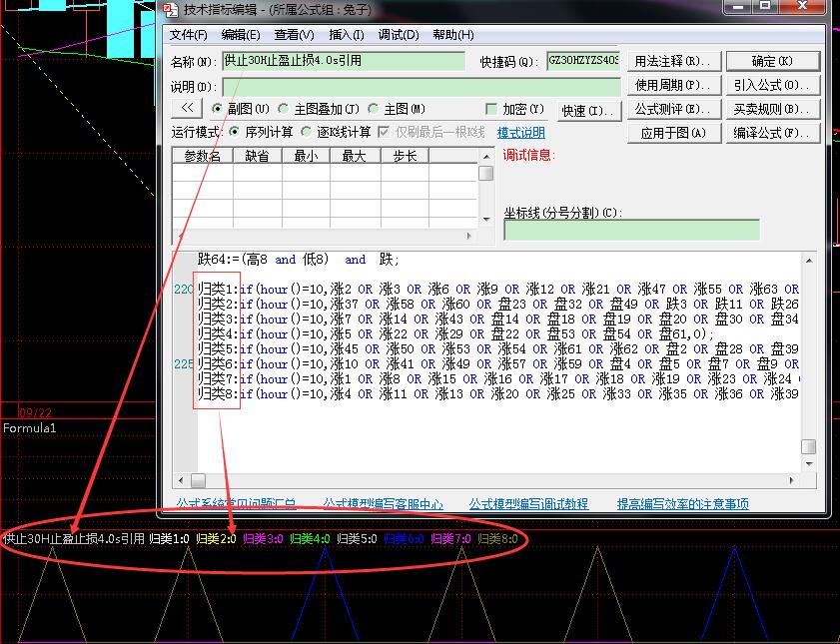This screenshot has width=840, height=644.
Task: Open the 插入 menu
Action: [x=346, y=35]
